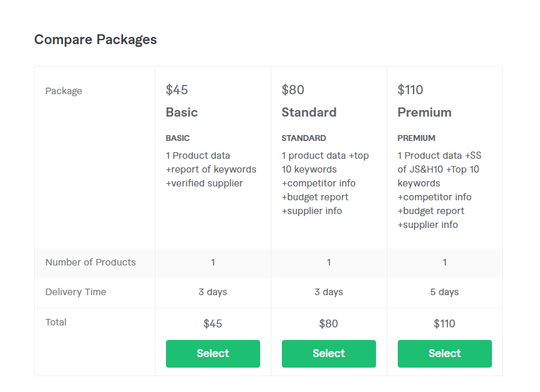Select the Basic $45 package
This screenshot has width=540, height=392.
point(213,354)
